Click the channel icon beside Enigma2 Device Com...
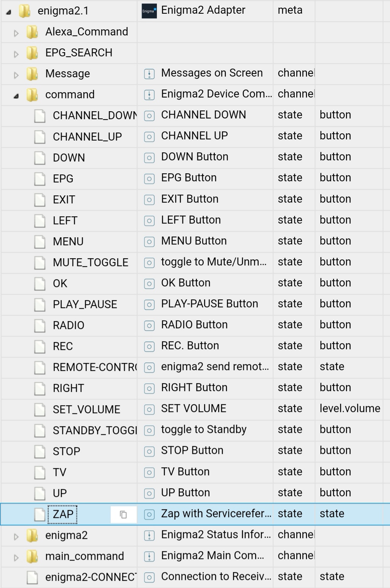 pyautogui.click(x=149, y=95)
